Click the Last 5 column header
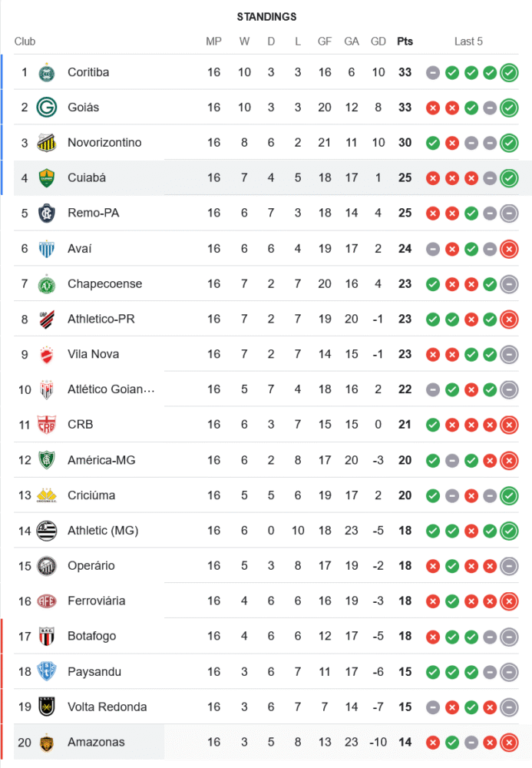Screen dimensions: 532x768 (468, 41)
